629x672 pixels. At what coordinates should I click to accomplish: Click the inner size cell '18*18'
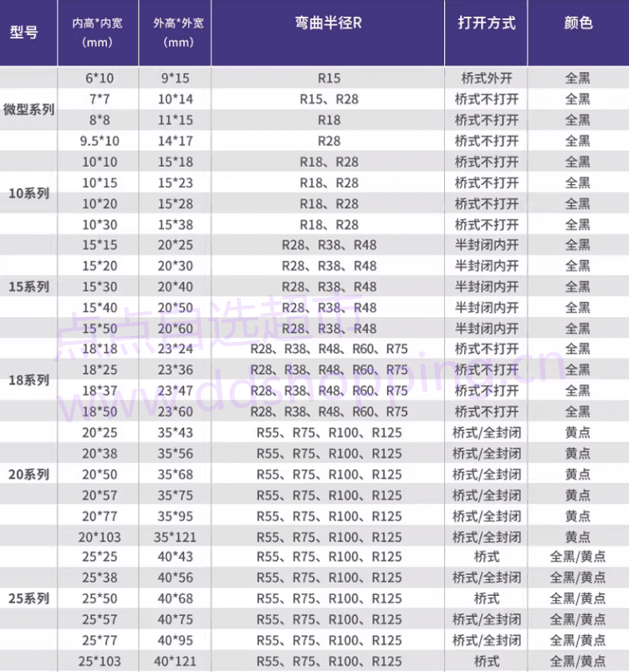100,349
